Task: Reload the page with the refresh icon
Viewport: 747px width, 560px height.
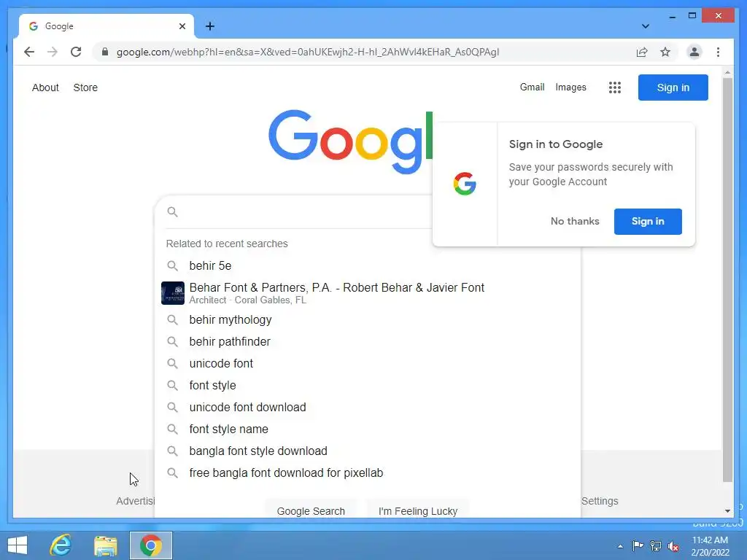Action: coord(76,52)
